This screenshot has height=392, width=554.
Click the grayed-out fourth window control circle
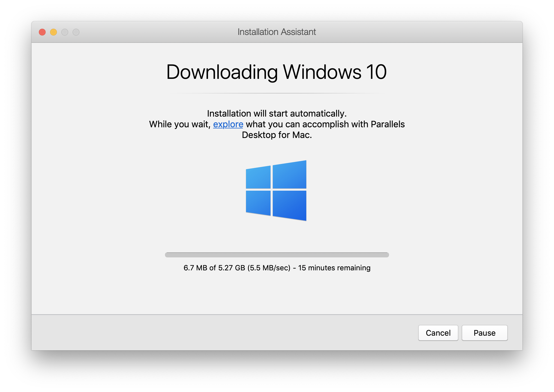point(76,32)
